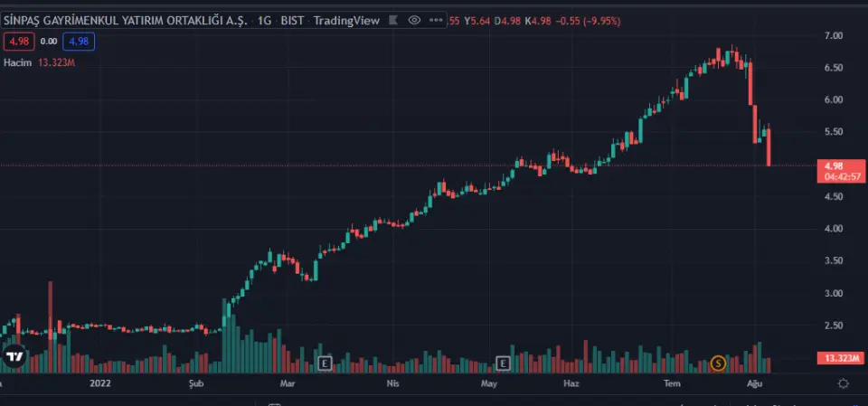Viewport: 868px width, 406px height.
Task: Click the SİNPAŞ GAYRİMENKUL symbol title
Action: 125,19
